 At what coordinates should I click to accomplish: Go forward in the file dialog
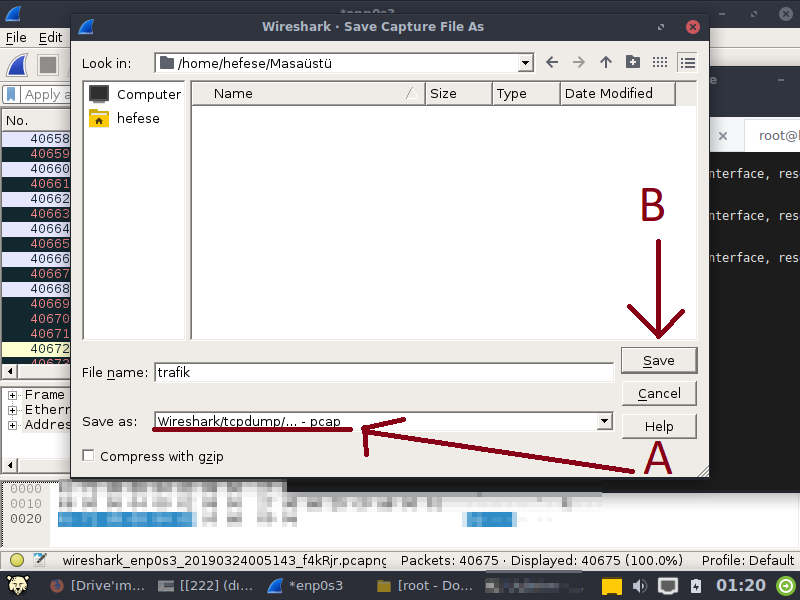[x=579, y=63]
